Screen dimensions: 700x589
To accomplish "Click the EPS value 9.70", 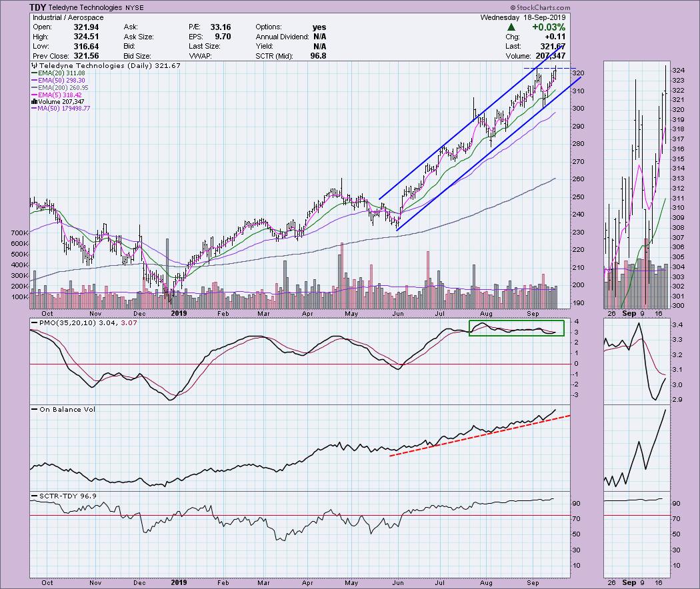I will click(223, 37).
